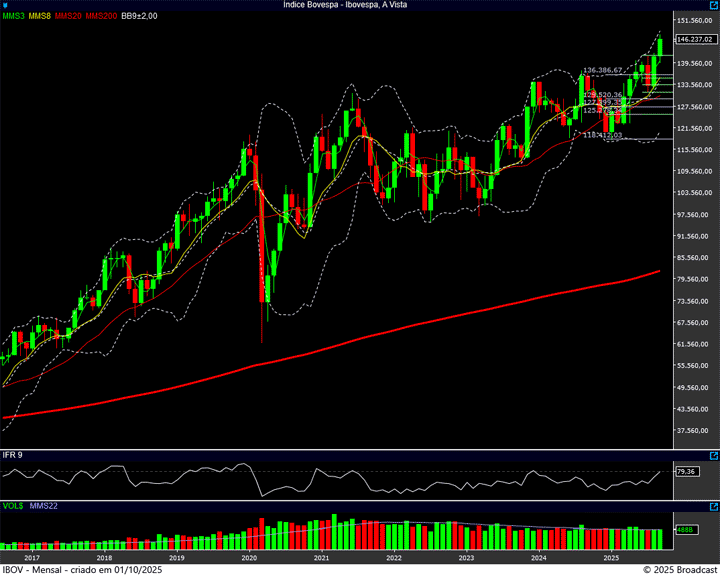720x575 pixels.
Task: Select the MMS8 moving average label
Action: 40,16
